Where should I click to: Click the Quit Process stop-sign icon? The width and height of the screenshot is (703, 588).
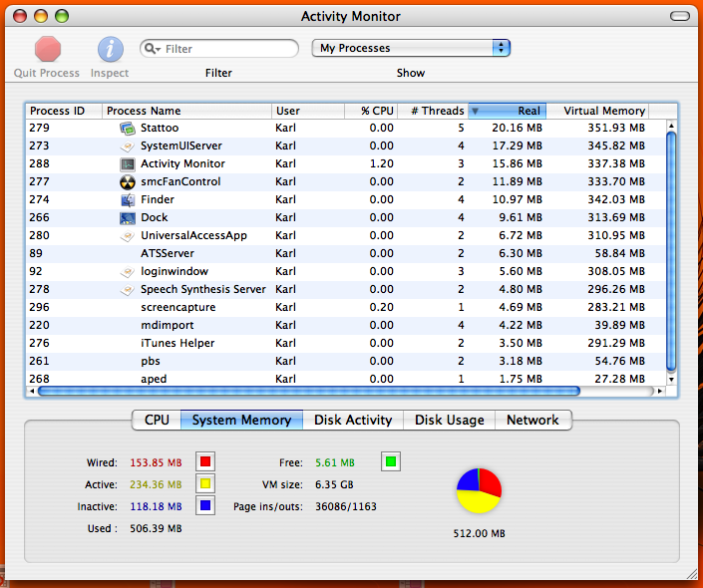click(x=48, y=49)
